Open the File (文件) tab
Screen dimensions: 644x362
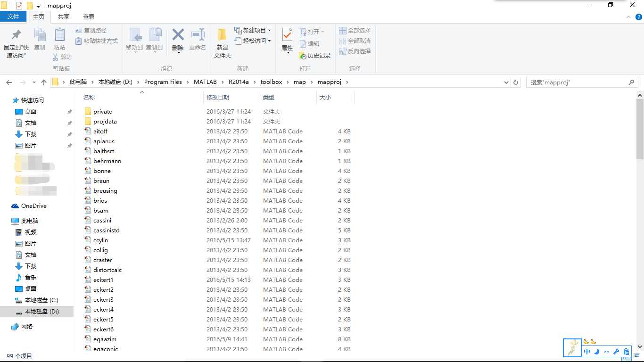(13, 16)
